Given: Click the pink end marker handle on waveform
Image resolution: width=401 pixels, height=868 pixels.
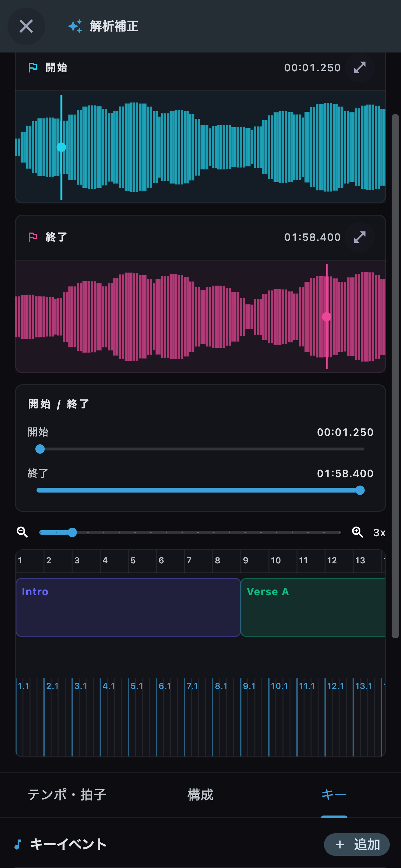Looking at the screenshot, I should click(x=326, y=317).
